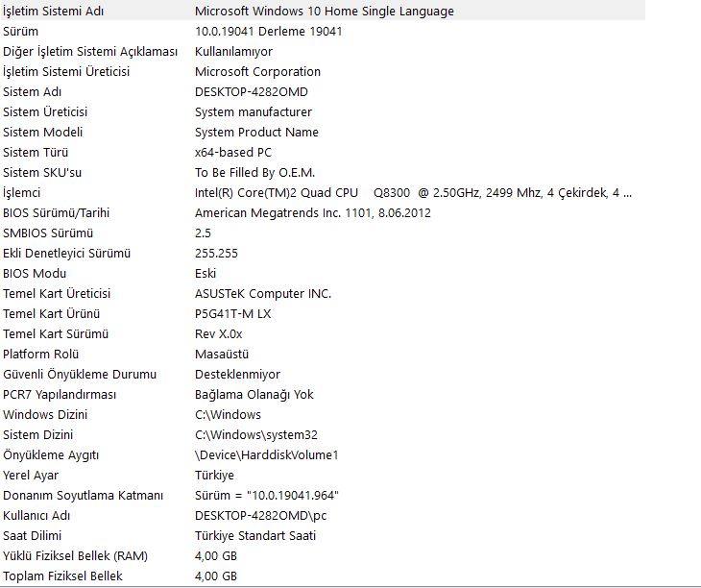Select the 'SMBIOS Sürümü' label

coord(48,233)
